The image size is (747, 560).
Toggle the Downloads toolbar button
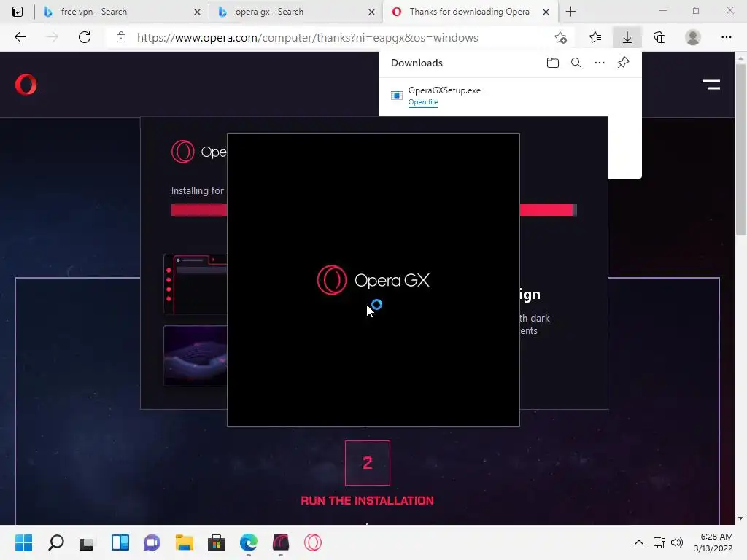(627, 38)
